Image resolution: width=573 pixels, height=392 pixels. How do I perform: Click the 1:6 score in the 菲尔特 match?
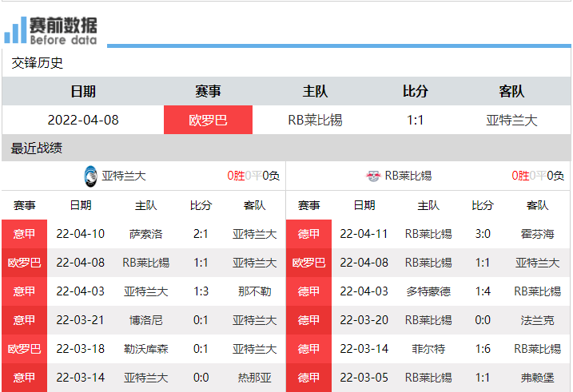coord(483,350)
